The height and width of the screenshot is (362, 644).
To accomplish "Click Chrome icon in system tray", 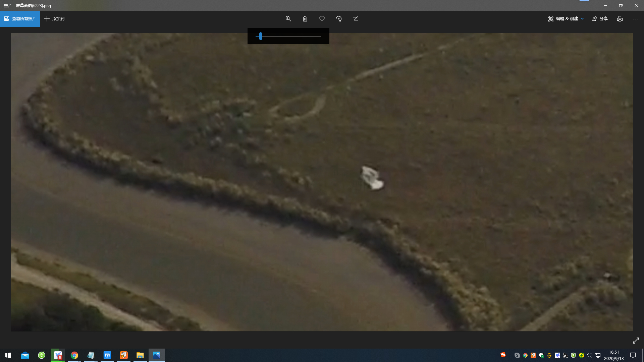I will [x=525, y=355].
